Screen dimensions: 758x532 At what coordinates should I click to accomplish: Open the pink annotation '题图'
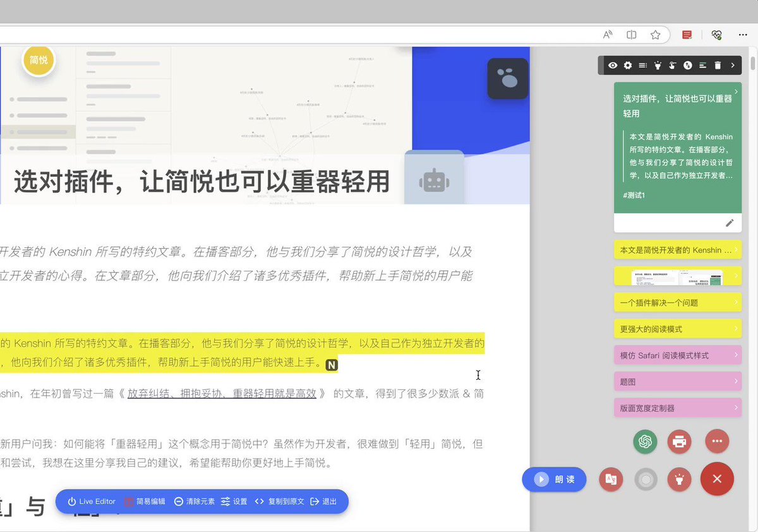pos(678,381)
